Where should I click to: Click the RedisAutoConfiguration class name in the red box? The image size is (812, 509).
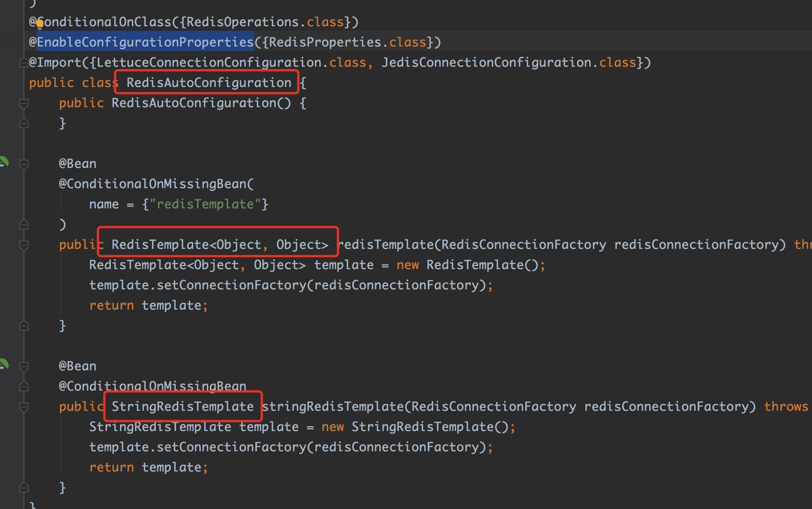[209, 82]
